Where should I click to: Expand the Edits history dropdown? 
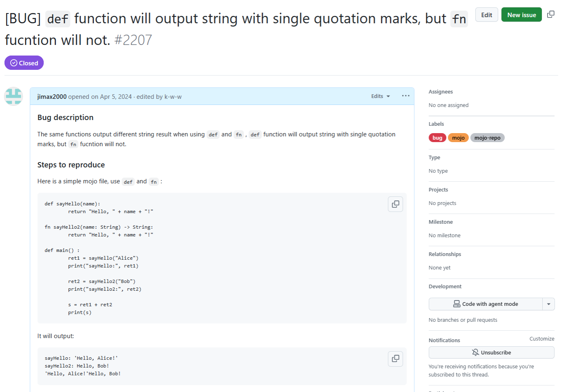[380, 96]
